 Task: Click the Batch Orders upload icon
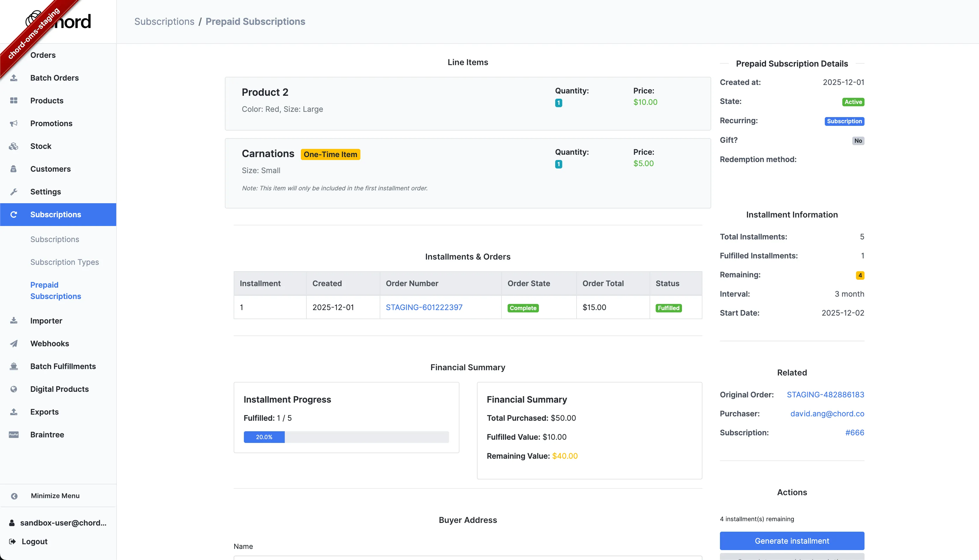(14, 78)
